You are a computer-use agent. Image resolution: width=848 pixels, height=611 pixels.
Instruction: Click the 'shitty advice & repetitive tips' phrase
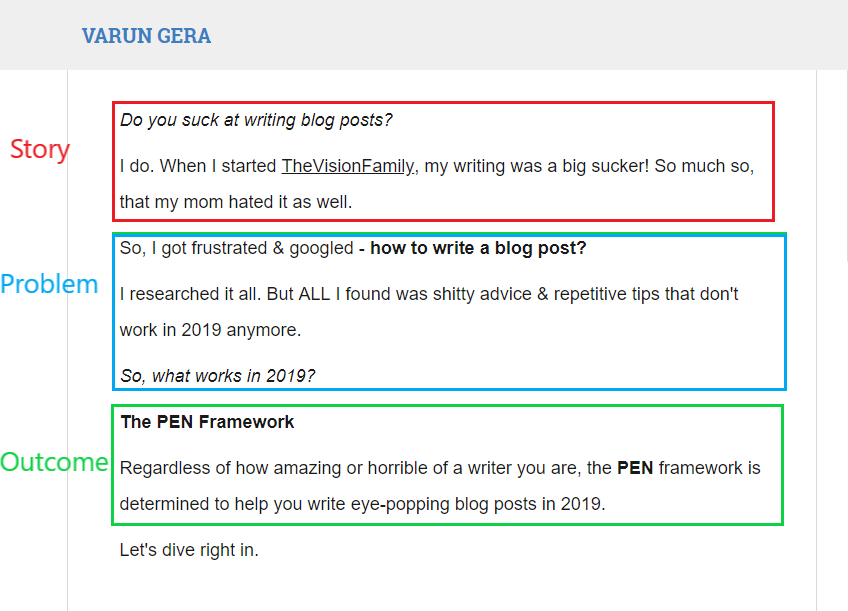point(530,294)
